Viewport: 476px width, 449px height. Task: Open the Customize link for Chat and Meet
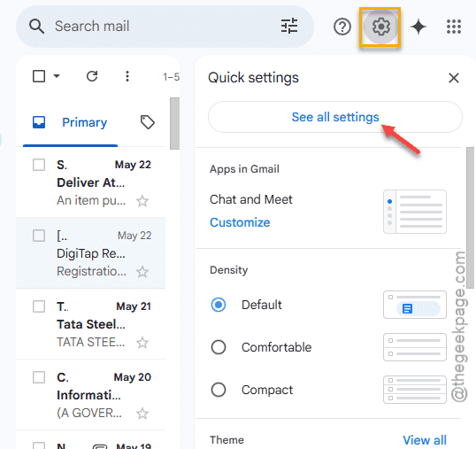pyautogui.click(x=240, y=222)
